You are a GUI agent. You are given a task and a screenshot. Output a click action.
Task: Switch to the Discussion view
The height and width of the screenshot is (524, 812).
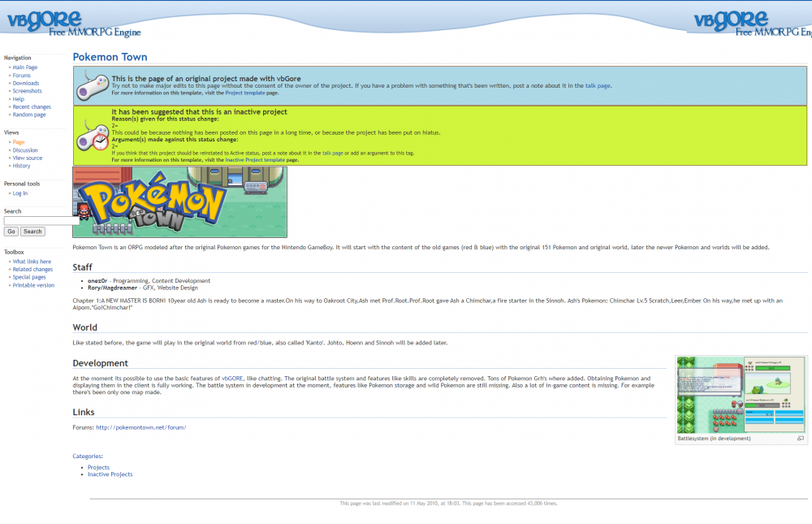click(25, 149)
